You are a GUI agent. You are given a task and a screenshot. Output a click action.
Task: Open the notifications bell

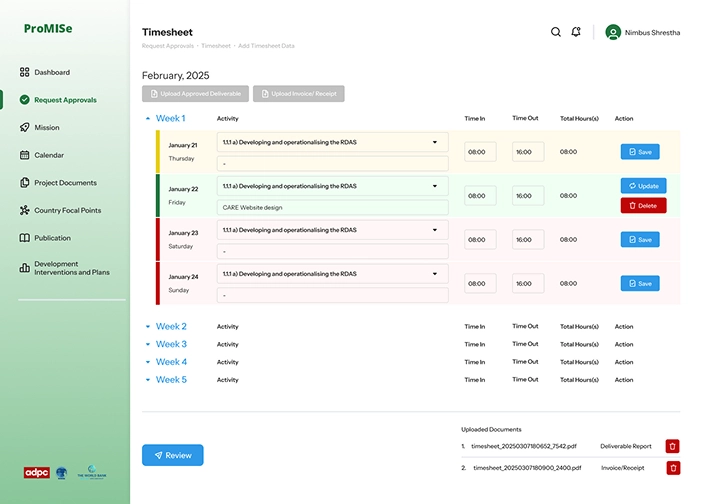pyautogui.click(x=576, y=32)
